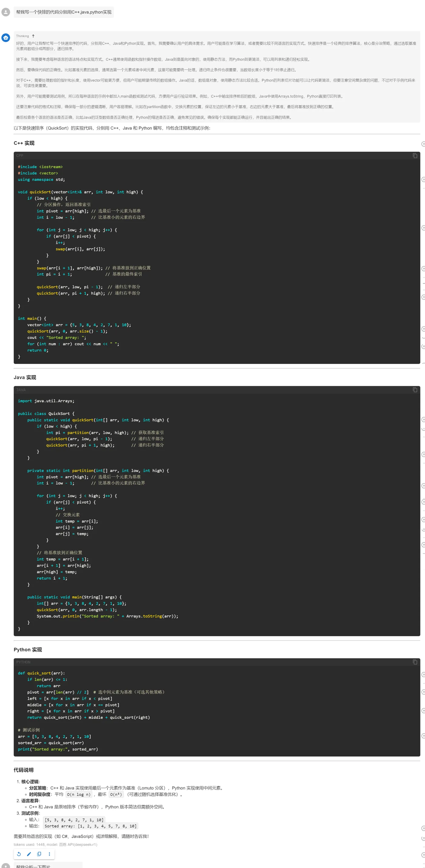Click the up-arrow circle beside C++ heading
Screen dimensions: 425x868
(x=423, y=144)
